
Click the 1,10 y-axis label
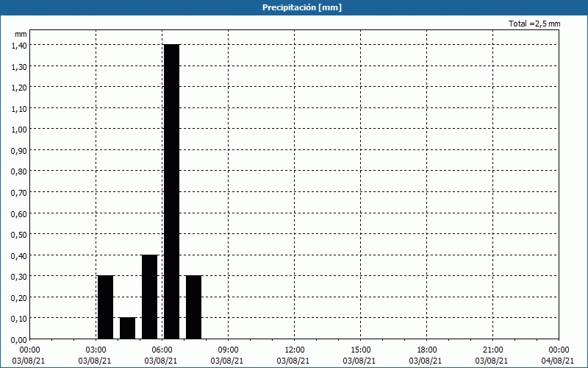19,108
